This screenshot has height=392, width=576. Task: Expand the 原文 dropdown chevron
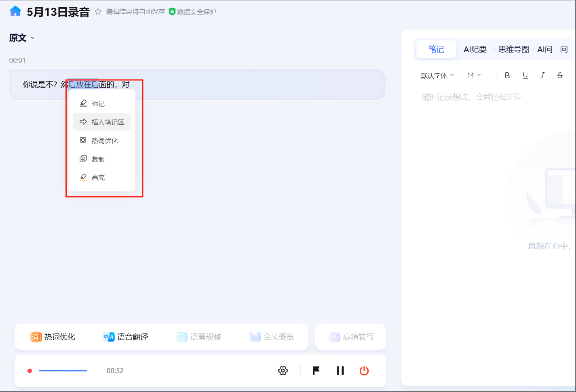tap(33, 38)
